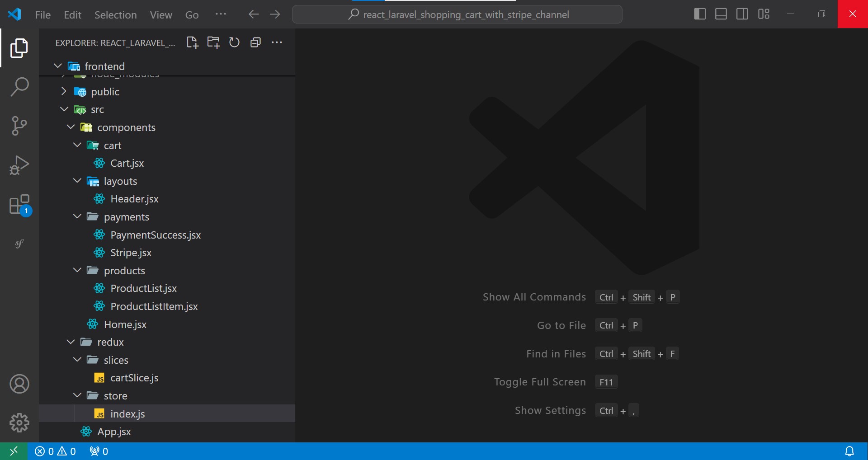This screenshot has width=868, height=460.
Task: Open the Run and Debug view
Action: pos(19,165)
